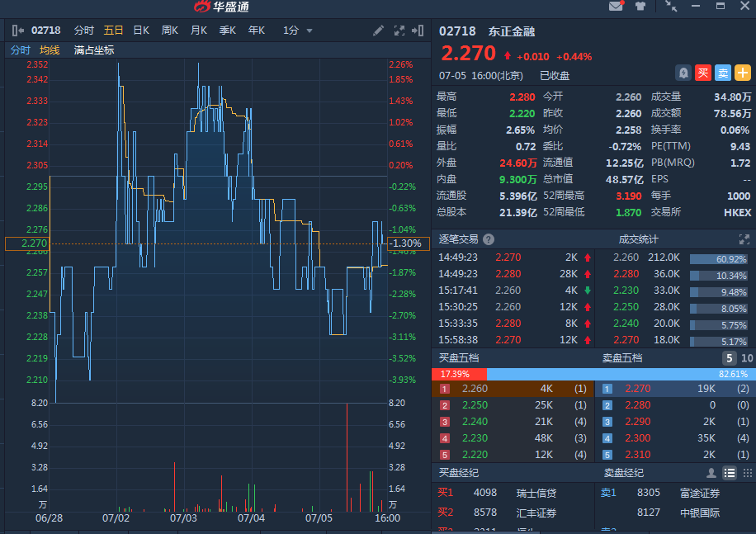Switch to 周K chart
756x534 pixels.
click(x=170, y=31)
